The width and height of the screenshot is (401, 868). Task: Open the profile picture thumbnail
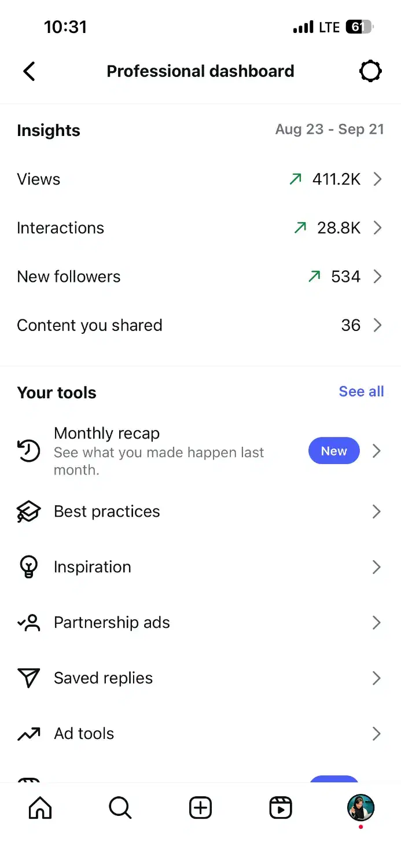(361, 808)
